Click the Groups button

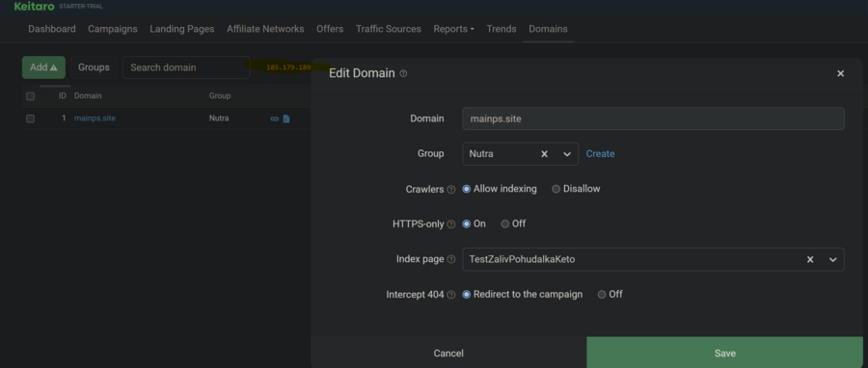(94, 67)
